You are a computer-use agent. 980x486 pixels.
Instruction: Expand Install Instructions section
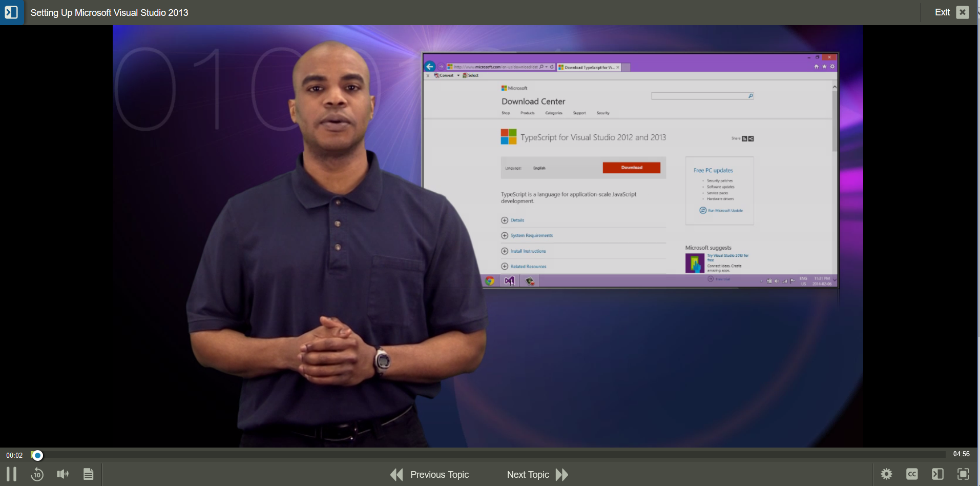tap(528, 251)
